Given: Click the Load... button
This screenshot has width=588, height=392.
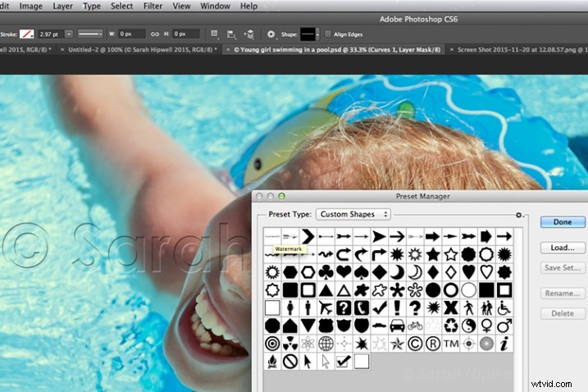Looking at the screenshot, I should coord(563,248).
